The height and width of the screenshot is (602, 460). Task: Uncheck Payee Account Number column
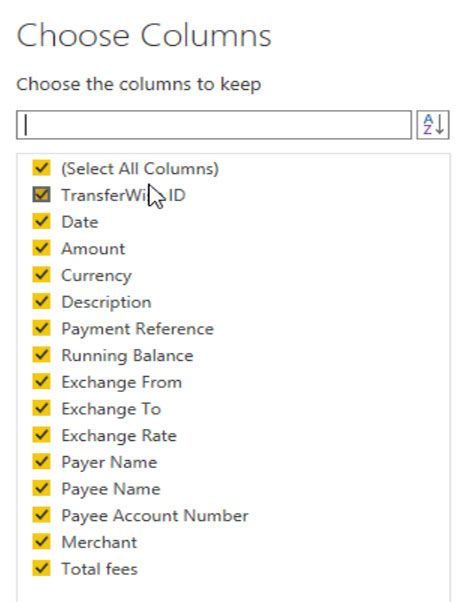[x=41, y=515]
